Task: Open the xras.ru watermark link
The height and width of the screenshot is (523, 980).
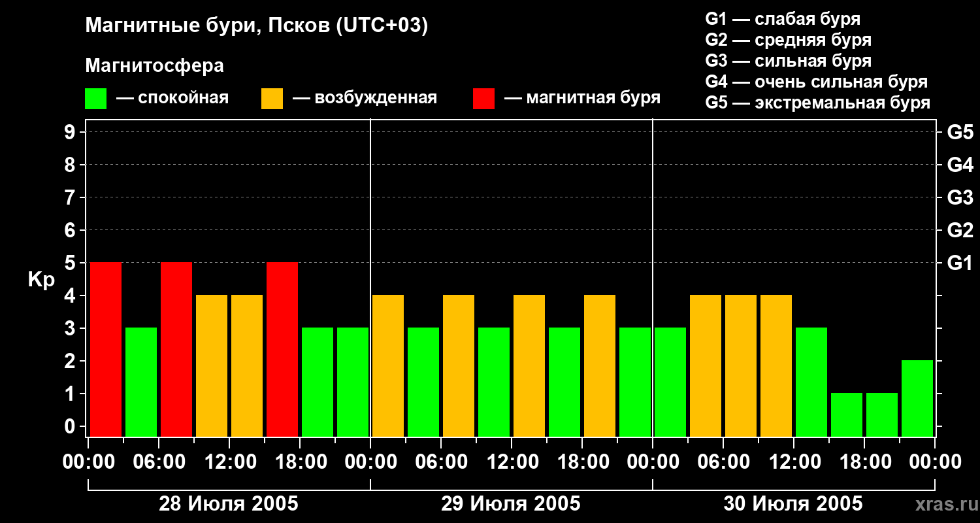Action: pos(943,505)
